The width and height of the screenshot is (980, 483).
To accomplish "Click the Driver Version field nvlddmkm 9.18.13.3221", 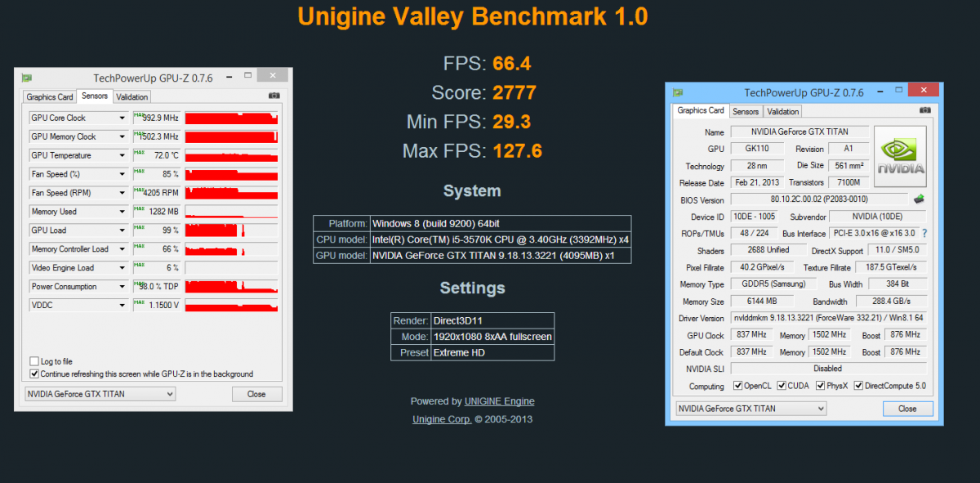I will point(828,318).
